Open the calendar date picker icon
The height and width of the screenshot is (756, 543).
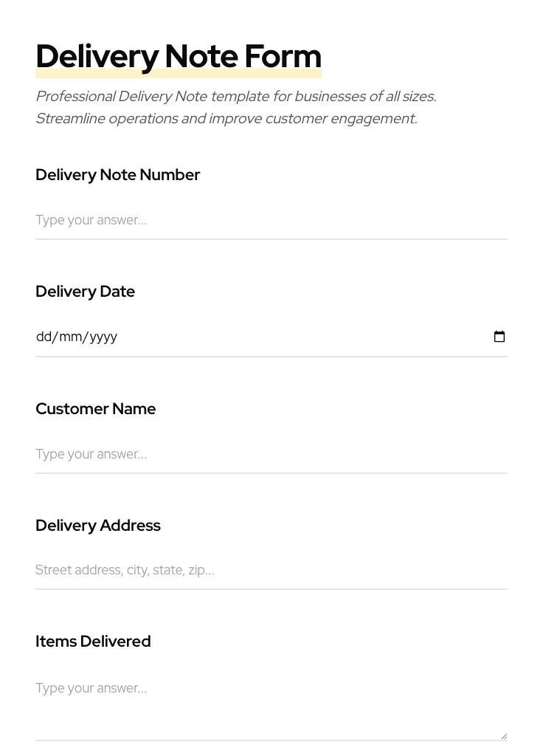(x=500, y=337)
